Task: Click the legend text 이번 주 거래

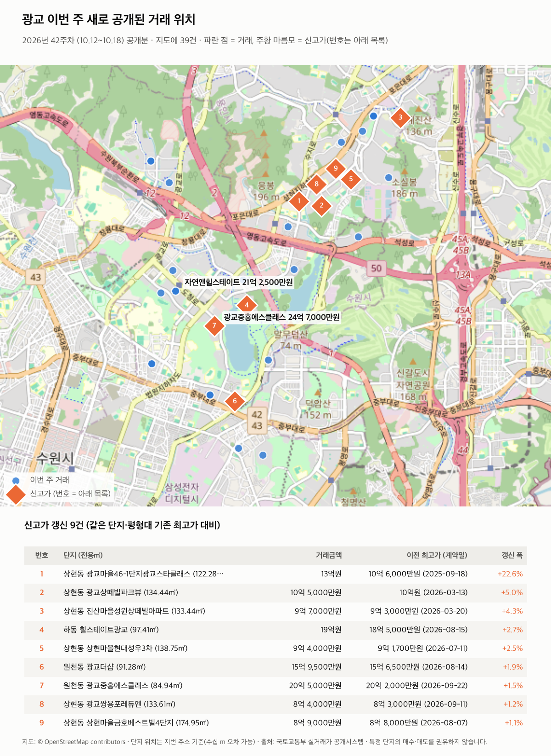Action: (50, 480)
